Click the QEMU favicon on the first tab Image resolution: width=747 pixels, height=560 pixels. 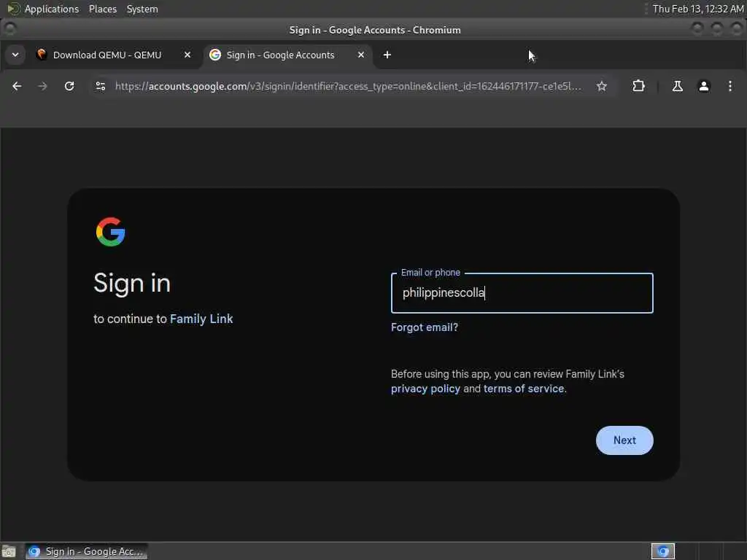[42, 54]
